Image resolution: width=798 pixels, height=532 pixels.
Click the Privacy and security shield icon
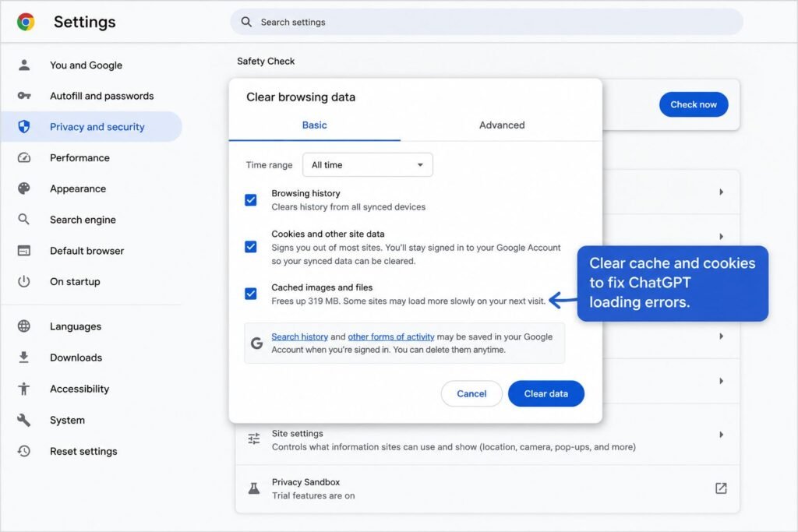point(24,127)
